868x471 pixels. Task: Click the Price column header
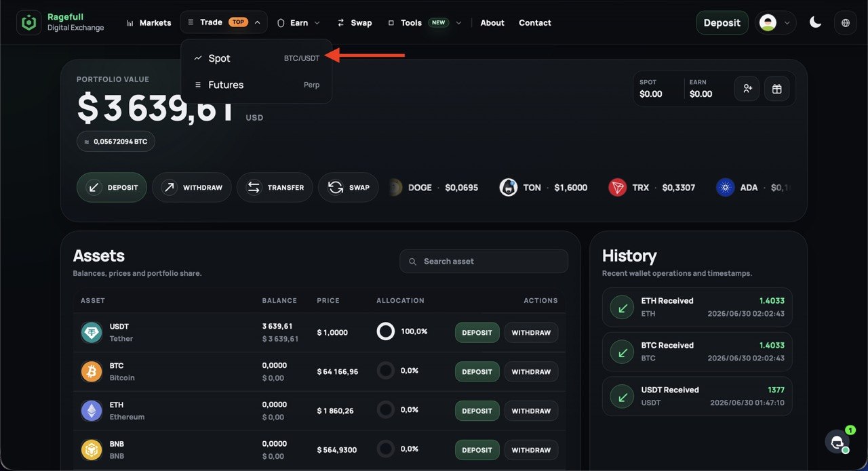[x=328, y=300]
